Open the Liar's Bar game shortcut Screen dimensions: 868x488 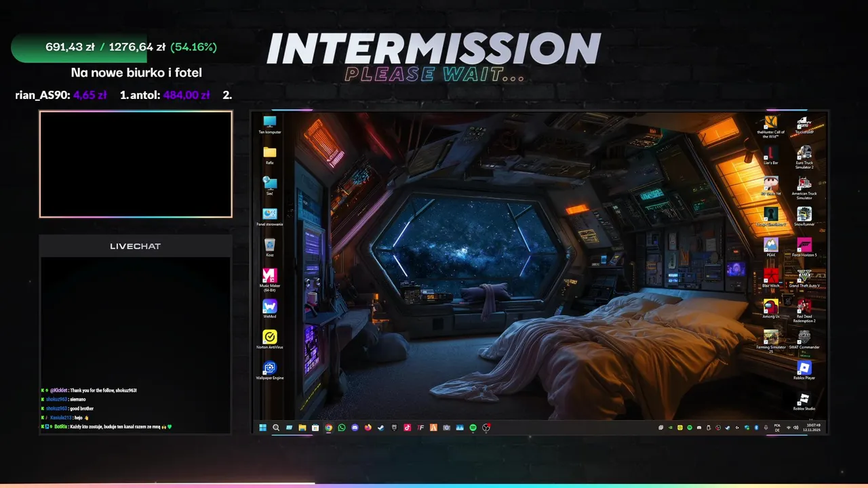point(770,156)
